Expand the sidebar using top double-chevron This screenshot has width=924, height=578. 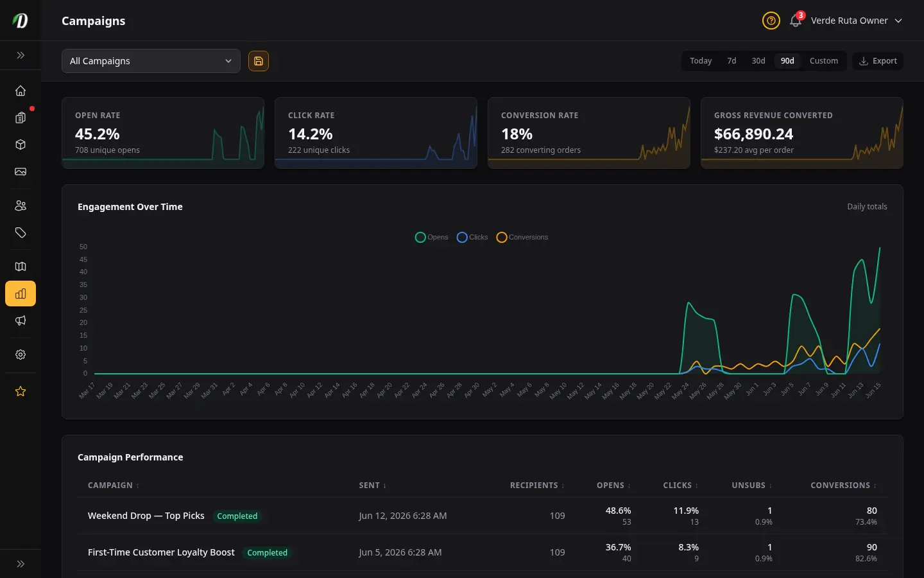pyautogui.click(x=21, y=55)
